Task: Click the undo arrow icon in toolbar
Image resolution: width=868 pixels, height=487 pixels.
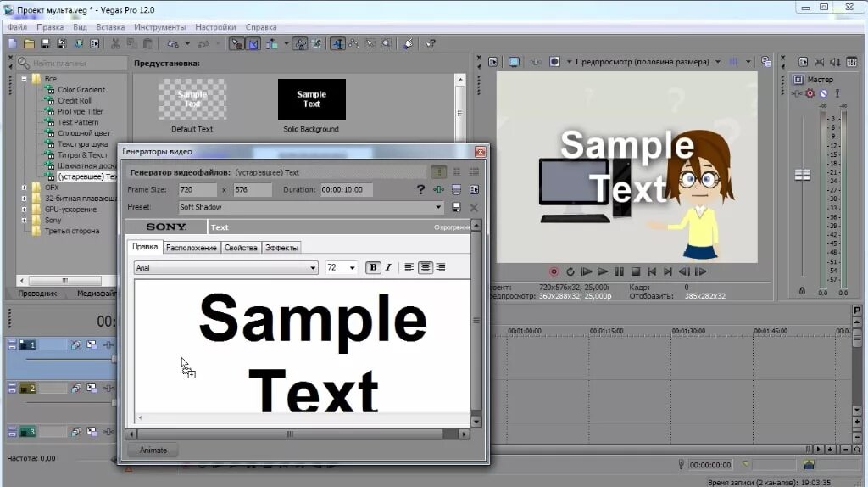Action: coord(173,43)
